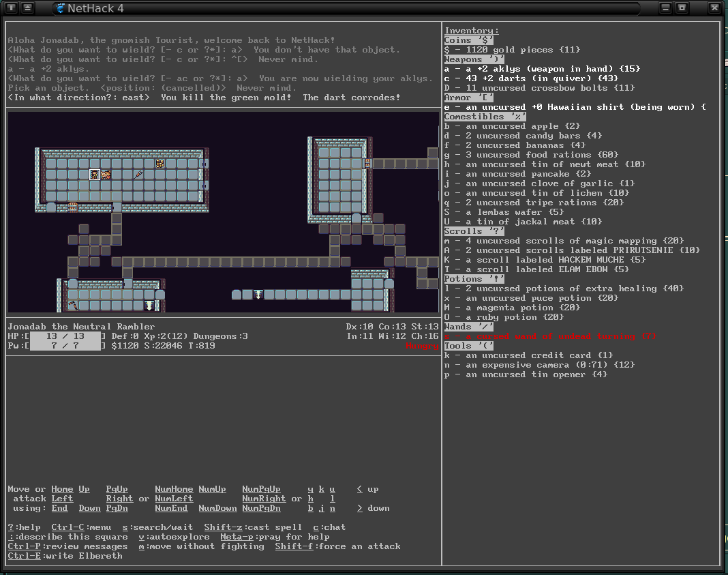This screenshot has width=728, height=575.
Task: Click the NumLeft key hint
Action: pos(174,499)
